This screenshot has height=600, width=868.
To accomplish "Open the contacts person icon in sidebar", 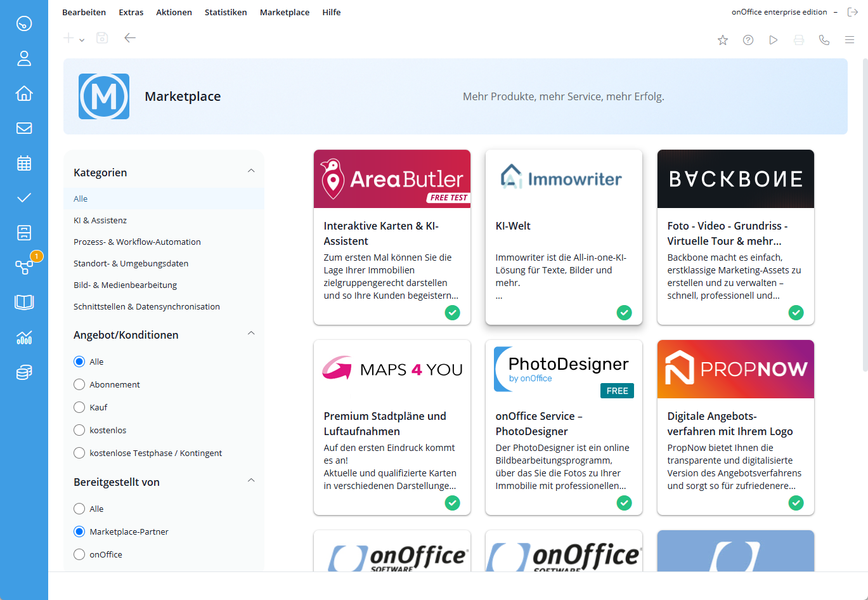I will [x=24, y=58].
